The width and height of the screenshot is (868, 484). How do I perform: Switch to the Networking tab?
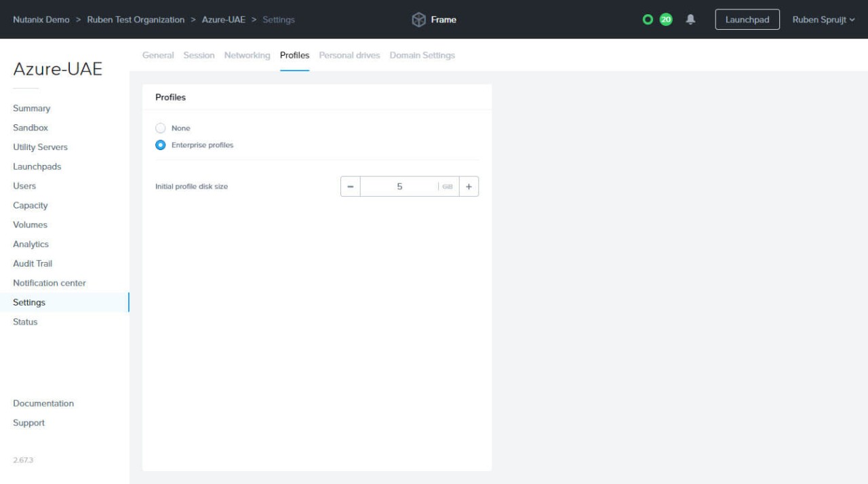coord(247,56)
